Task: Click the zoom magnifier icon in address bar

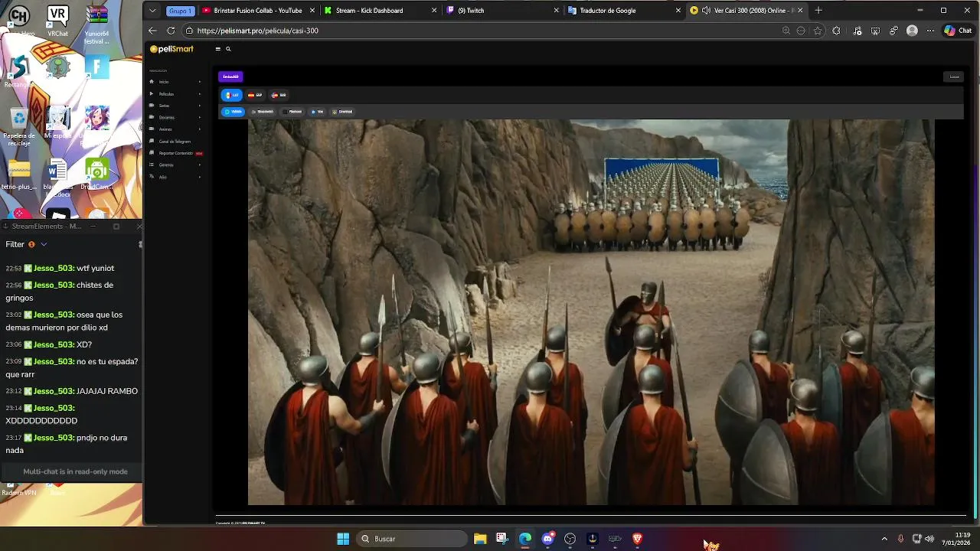Action: click(x=786, y=31)
